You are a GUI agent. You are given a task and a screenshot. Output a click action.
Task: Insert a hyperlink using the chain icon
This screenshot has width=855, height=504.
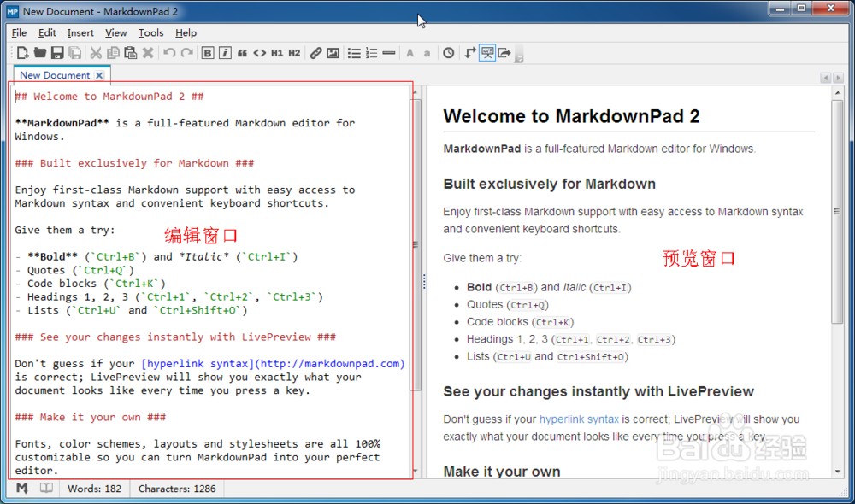(315, 52)
